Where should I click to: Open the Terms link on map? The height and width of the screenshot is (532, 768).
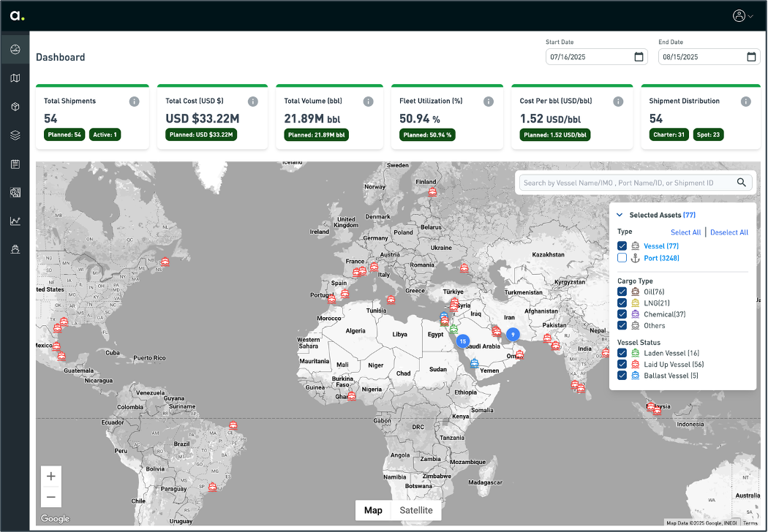[750, 523]
